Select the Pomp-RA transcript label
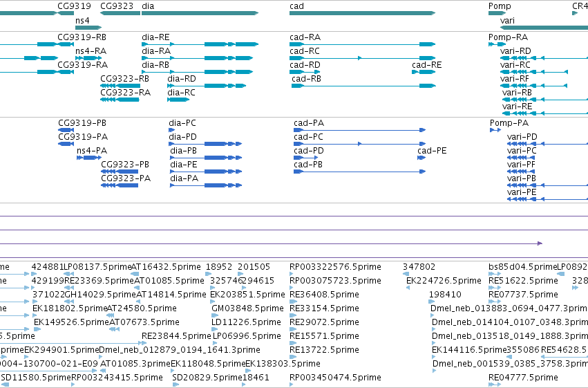Screen dimensions: 588x388 508,37
